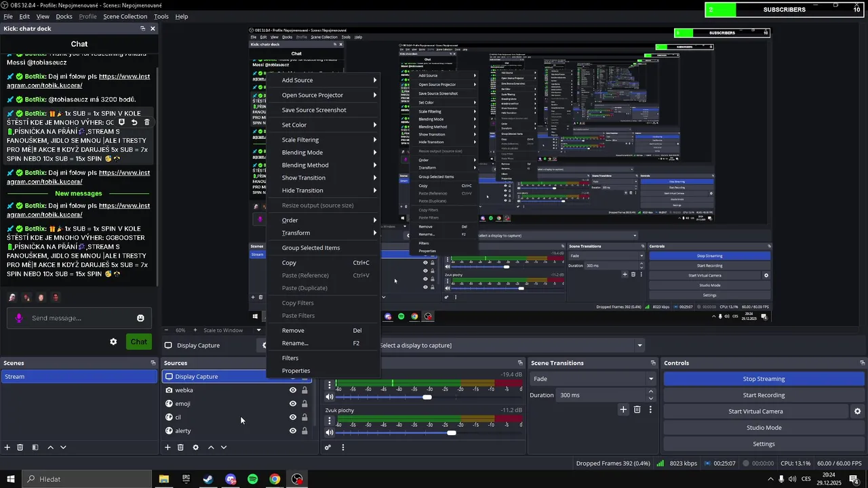
Task: Hide the cil source
Action: pos(293,417)
